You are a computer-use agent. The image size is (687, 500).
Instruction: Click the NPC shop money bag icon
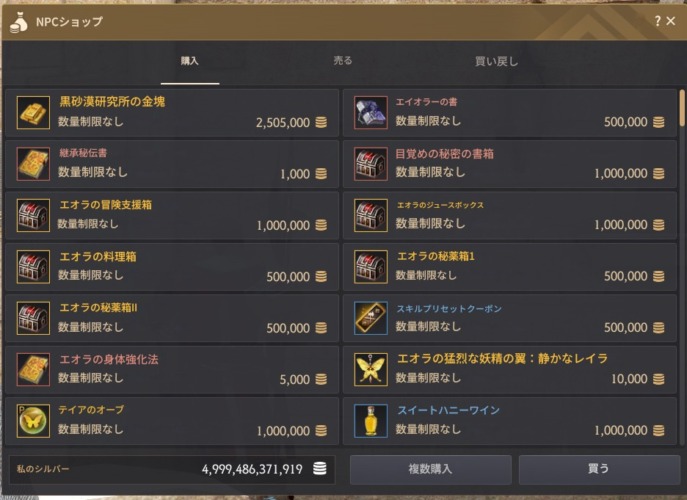coord(18,22)
